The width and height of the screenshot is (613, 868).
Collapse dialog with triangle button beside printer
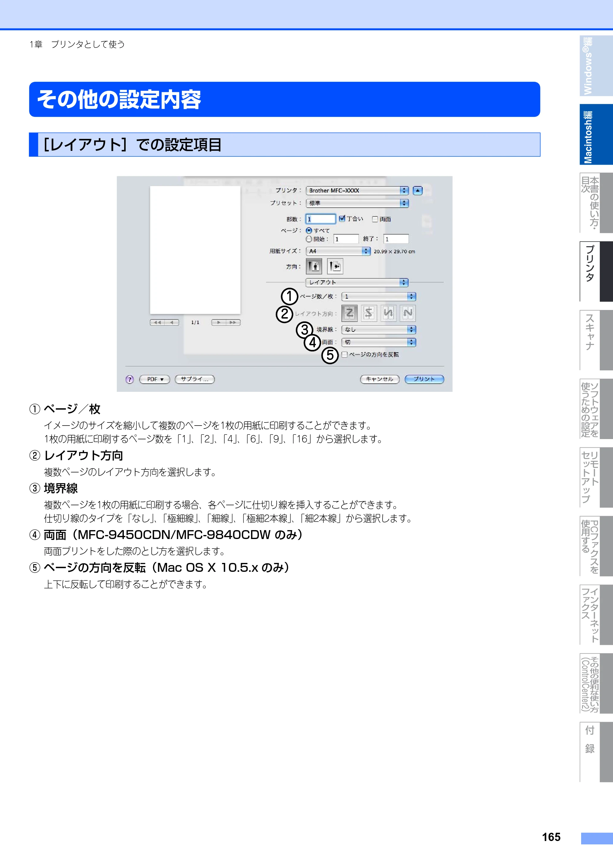tap(418, 190)
